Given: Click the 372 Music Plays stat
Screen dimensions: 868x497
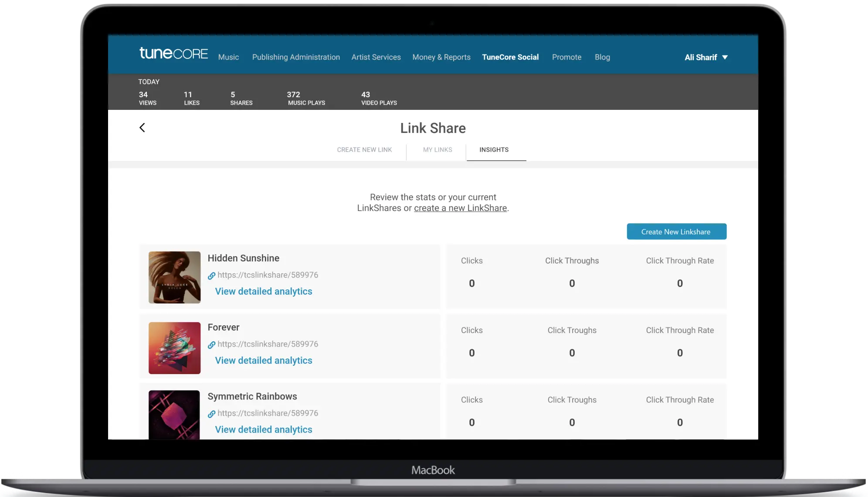Looking at the screenshot, I should 306,99.
